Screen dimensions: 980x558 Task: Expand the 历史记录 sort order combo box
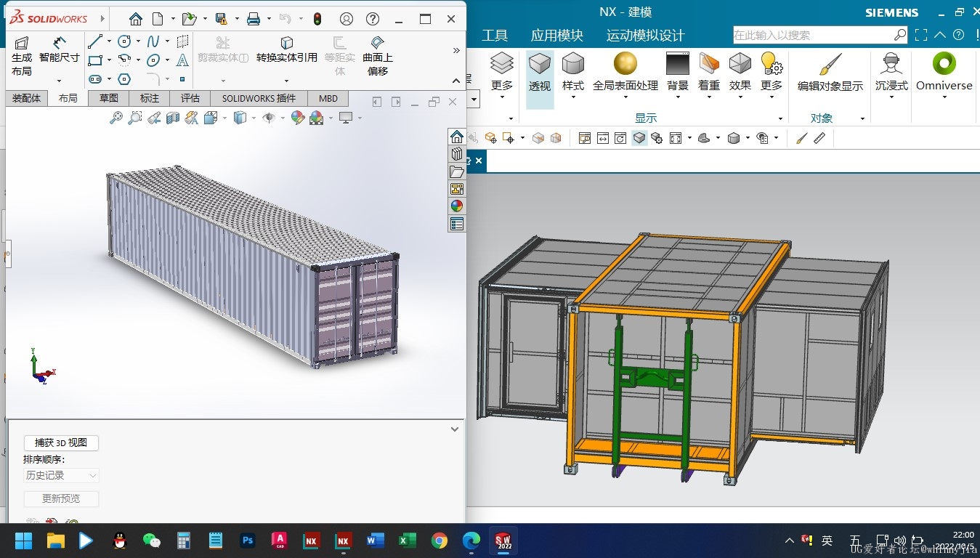(x=61, y=475)
